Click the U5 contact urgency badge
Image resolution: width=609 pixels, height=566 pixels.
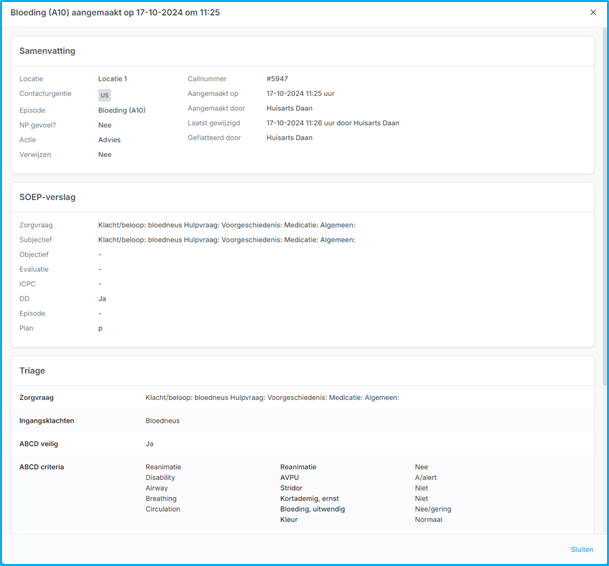pos(104,95)
